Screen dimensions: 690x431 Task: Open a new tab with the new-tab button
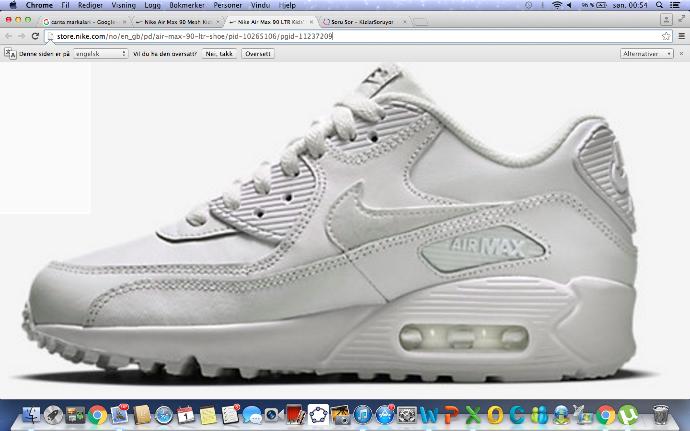pyautogui.click(x=421, y=22)
